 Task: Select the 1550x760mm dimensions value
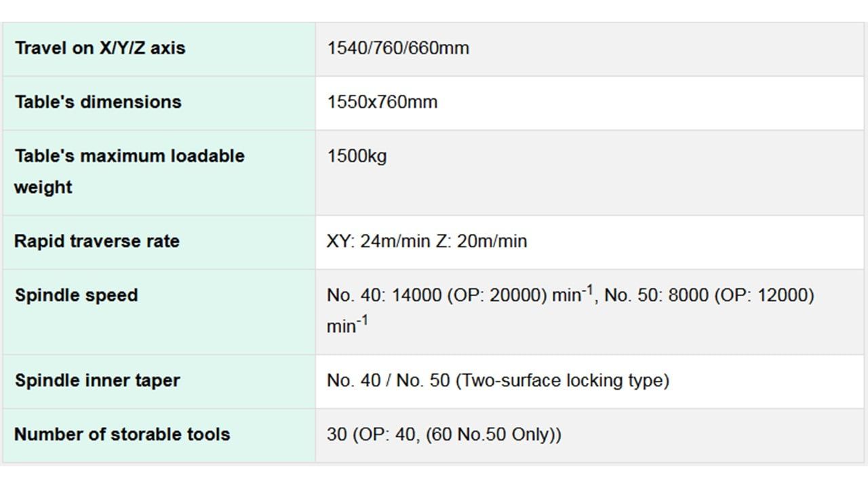(382, 102)
